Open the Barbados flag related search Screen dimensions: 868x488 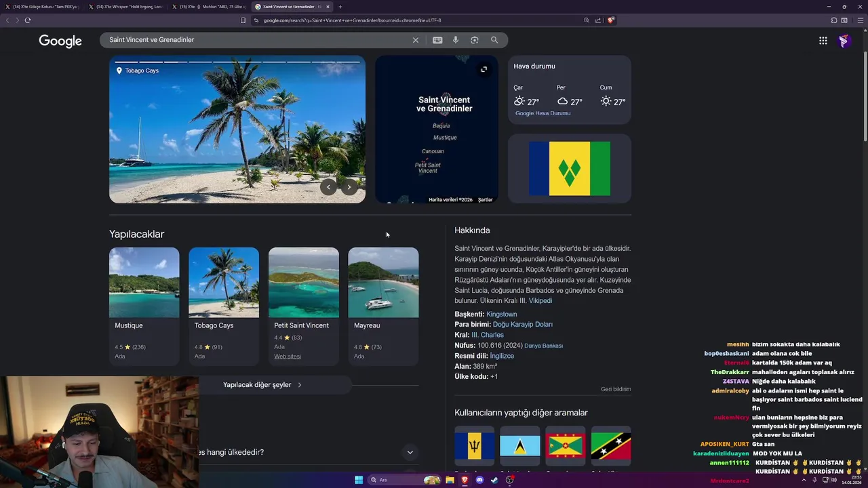tap(475, 446)
